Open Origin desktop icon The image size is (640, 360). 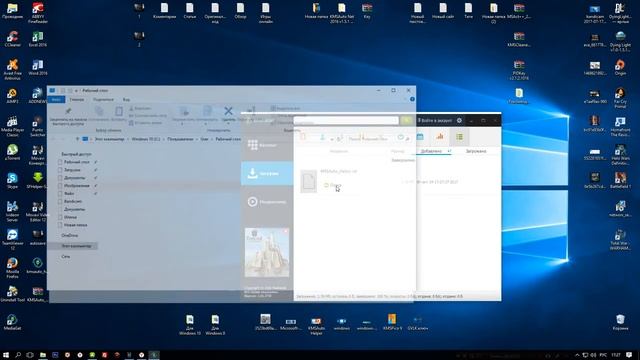[x=620, y=67]
